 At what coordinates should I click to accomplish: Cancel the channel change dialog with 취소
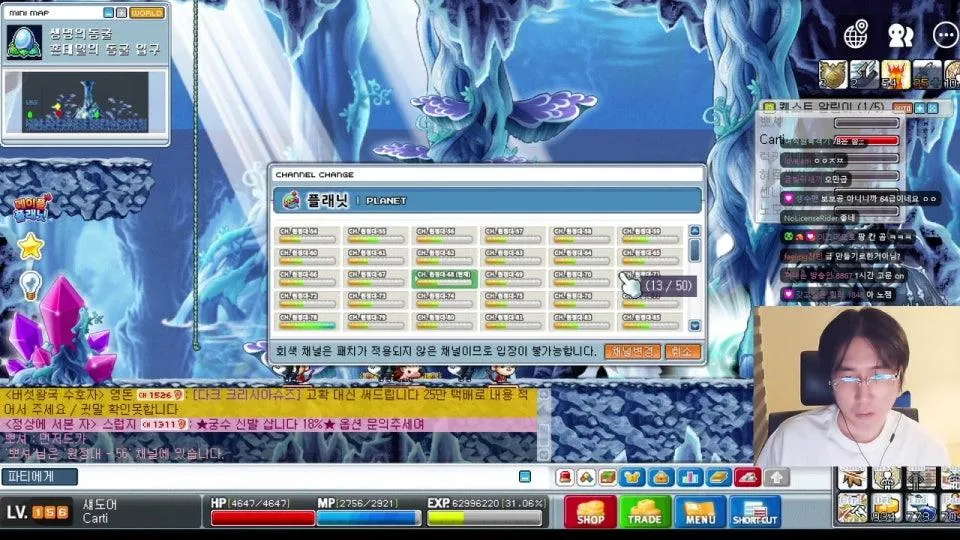(x=682, y=351)
